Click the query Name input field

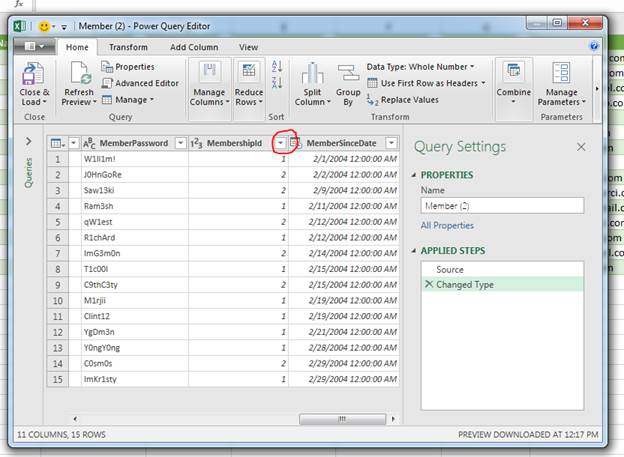coord(502,206)
